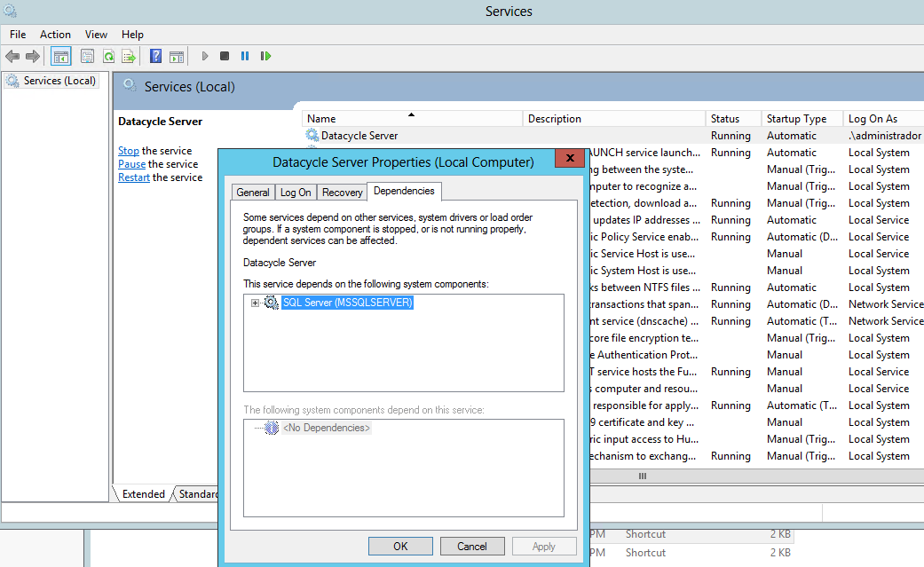Click the No Dependencies placeholder icon
This screenshot has height=567, width=924.
point(271,428)
